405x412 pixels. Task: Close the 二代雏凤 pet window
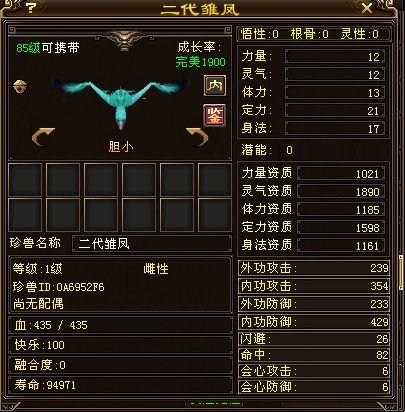[x=367, y=7]
